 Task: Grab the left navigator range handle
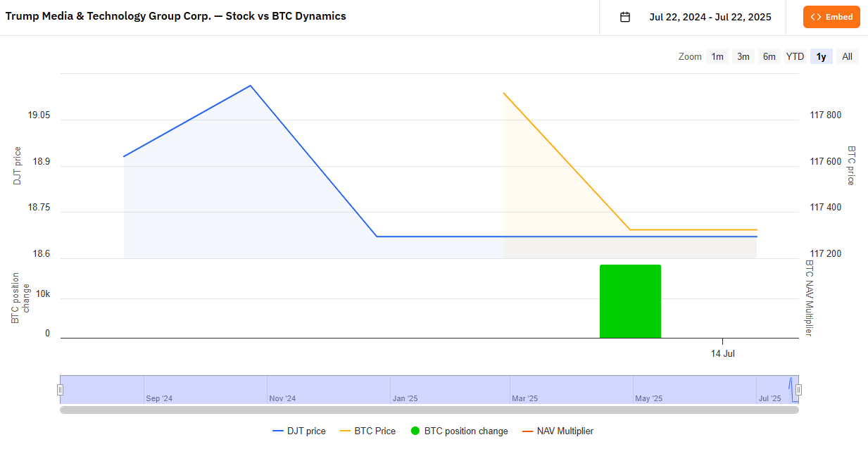[x=61, y=390]
